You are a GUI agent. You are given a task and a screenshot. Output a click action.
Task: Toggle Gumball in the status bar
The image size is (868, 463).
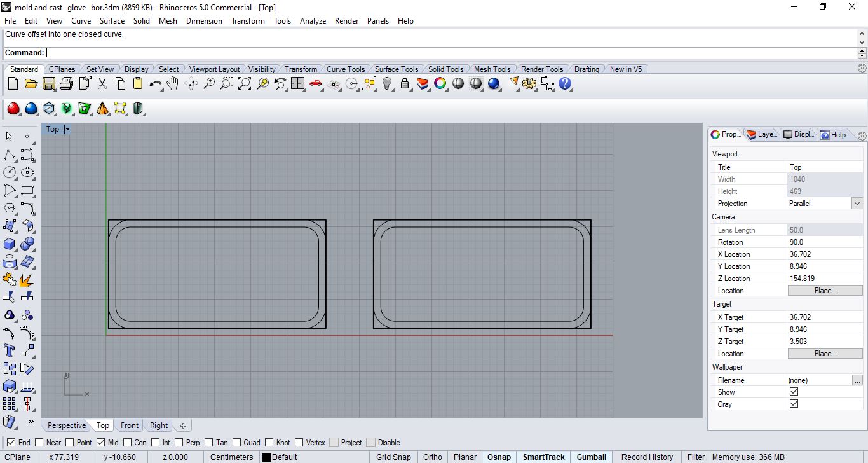(591, 457)
